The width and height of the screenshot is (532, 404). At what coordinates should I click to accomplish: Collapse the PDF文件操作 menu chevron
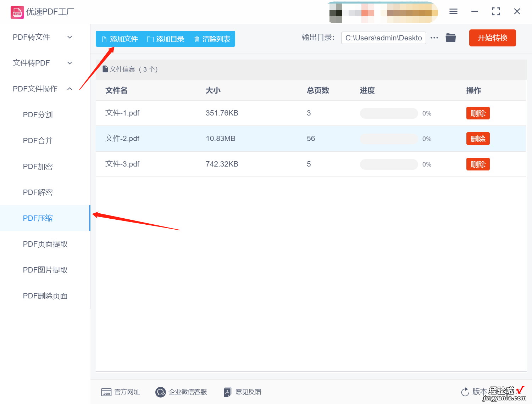(x=70, y=89)
